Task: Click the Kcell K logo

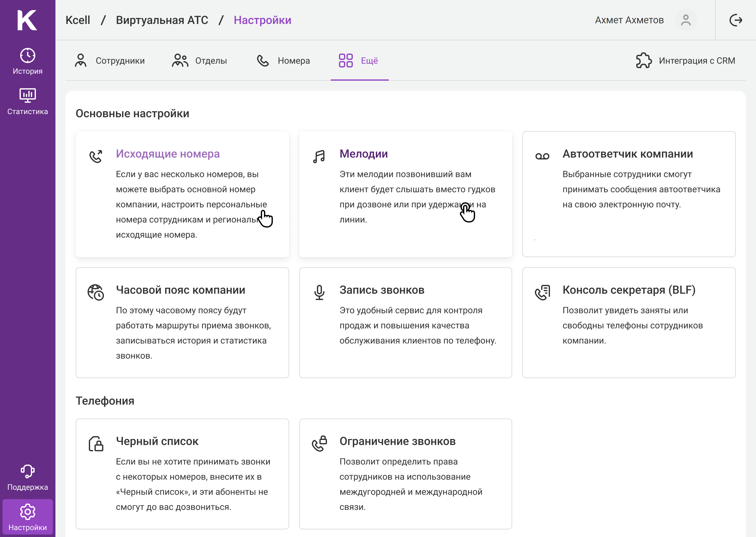Action: click(x=27, y=20)
